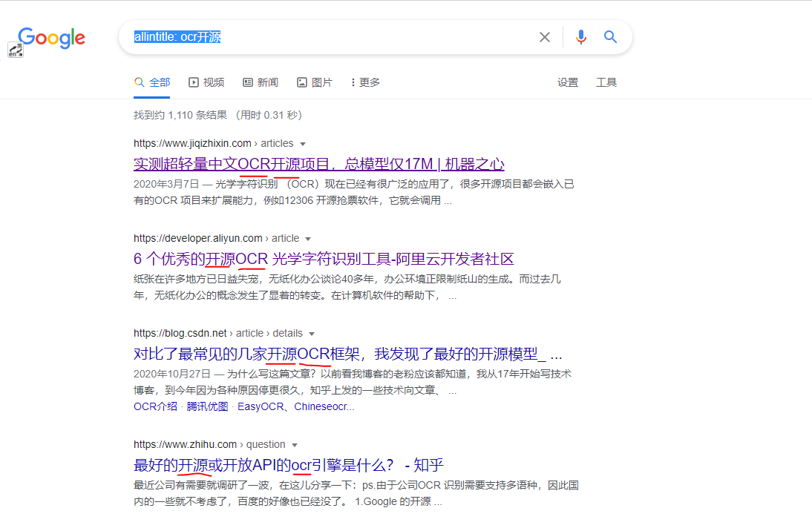Open result 实测超轻量中文OCR开源项目
Image resolution: width=812 pixels, height=528 pixels.
[319, 164]
